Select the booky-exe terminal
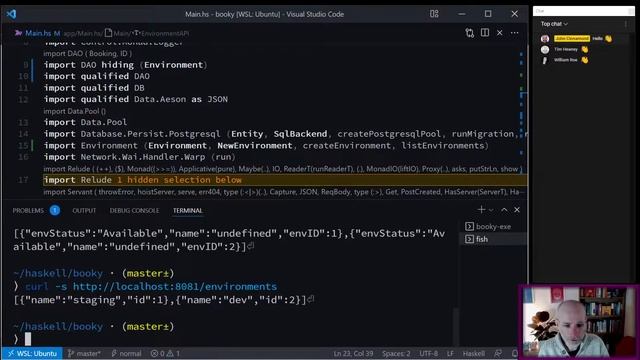Screen dimensions: 640x360 (493, 227)
